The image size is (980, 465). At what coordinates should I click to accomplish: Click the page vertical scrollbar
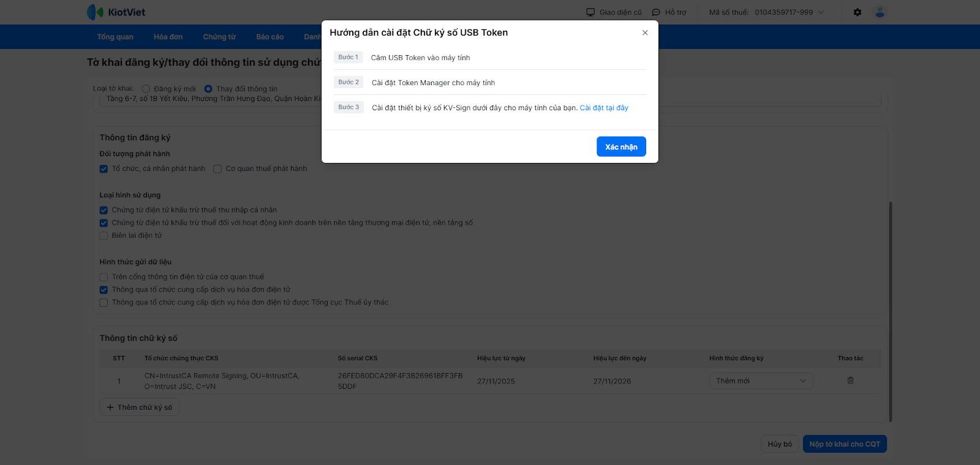[x=891, y=311]
